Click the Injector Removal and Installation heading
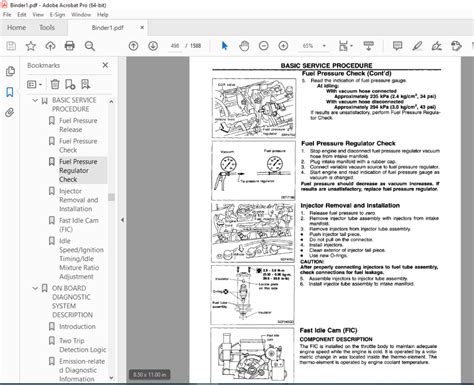This screenshot has width=474, height=385. pos(350,205)
